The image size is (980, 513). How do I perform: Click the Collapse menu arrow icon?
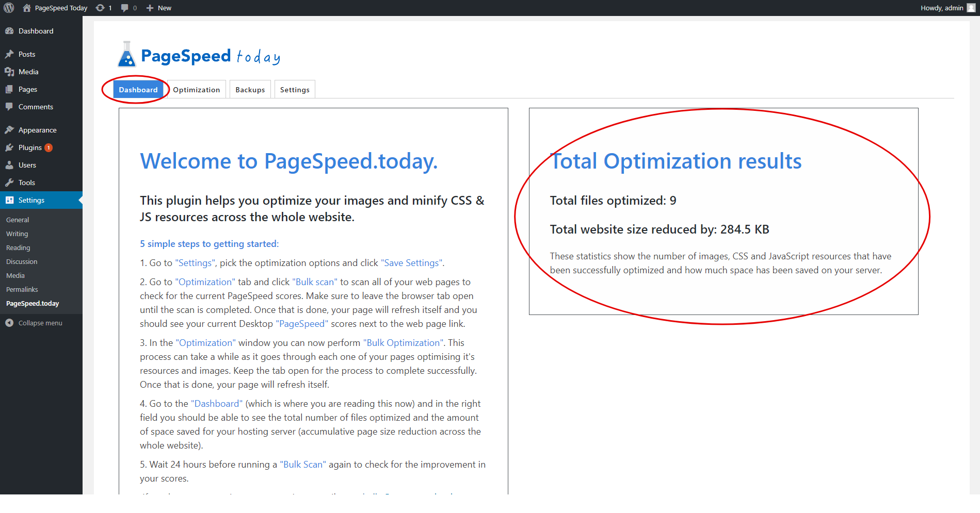[x=9, y=323]
